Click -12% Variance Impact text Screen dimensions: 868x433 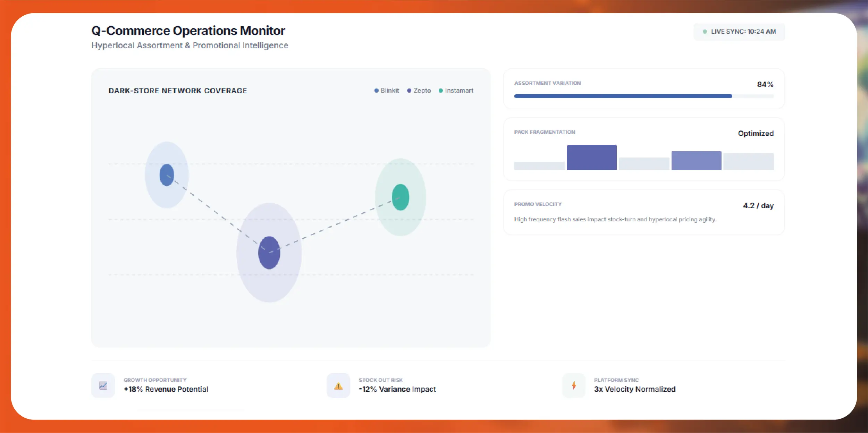397,389
